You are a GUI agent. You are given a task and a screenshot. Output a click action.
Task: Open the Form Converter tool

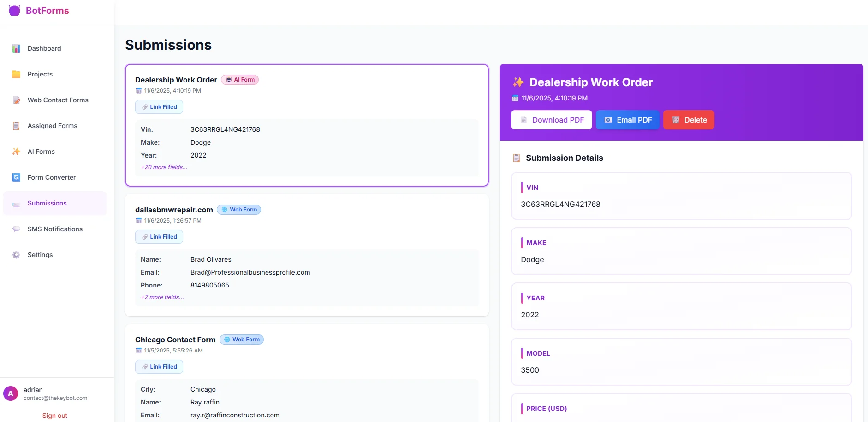[x=51, y=177]
